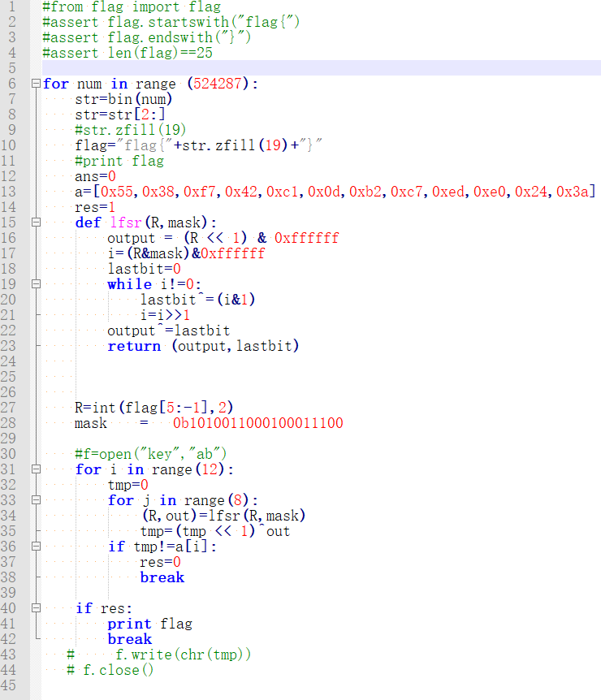Click the 'flag="flag{"+str.zfill(19)' assignment line
Viewport: 601px width, 700px height.
pos(198,145)
